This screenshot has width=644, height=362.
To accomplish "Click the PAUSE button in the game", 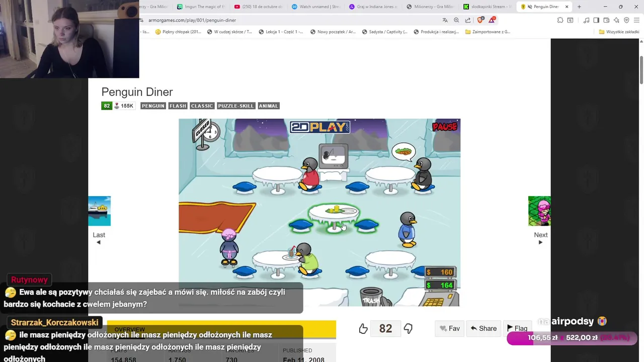I will (x=445, y=127).
